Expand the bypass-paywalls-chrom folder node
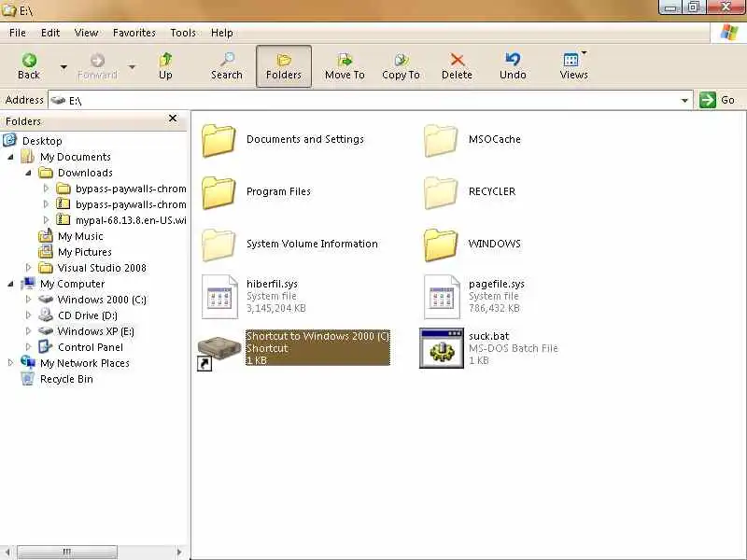Viewport: 747px width, 560px height. pos(46,189)
